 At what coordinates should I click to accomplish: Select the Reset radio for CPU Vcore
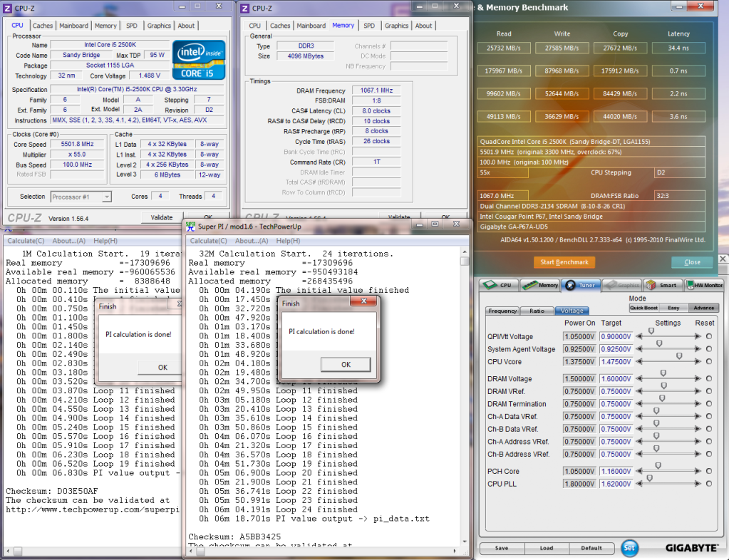point(709,361)
